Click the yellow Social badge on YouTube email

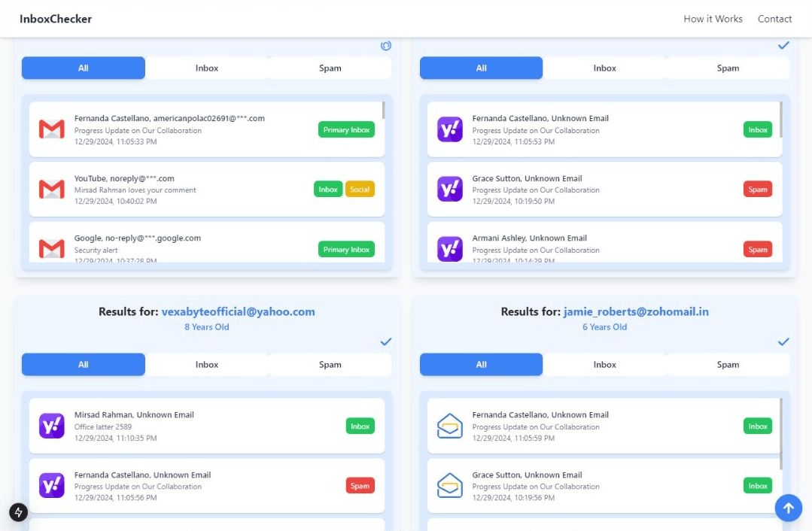[360, 190]
